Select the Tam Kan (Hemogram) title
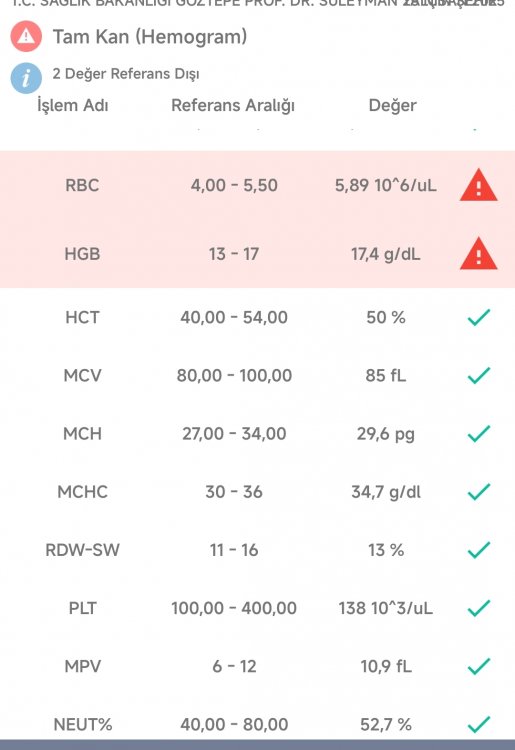Viewport: 515px width, 750px height. 150,37
